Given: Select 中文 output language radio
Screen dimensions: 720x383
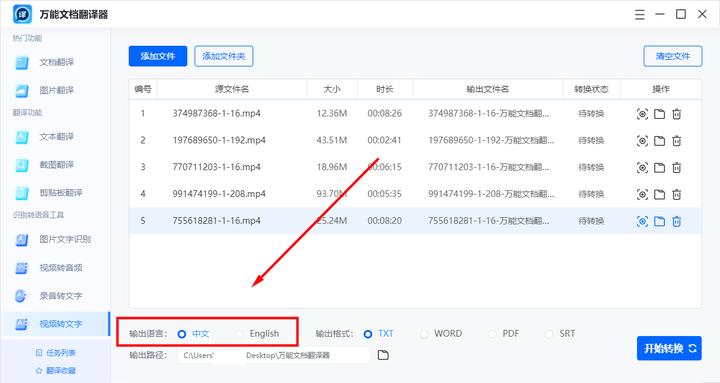Looking at the screenshot, I should 182,334.
